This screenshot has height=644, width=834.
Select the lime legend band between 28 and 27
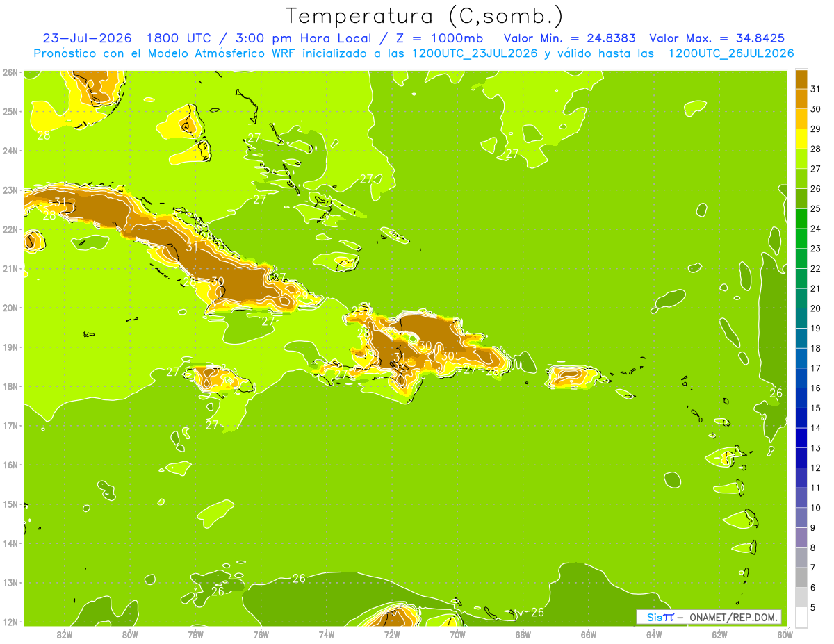801,158
